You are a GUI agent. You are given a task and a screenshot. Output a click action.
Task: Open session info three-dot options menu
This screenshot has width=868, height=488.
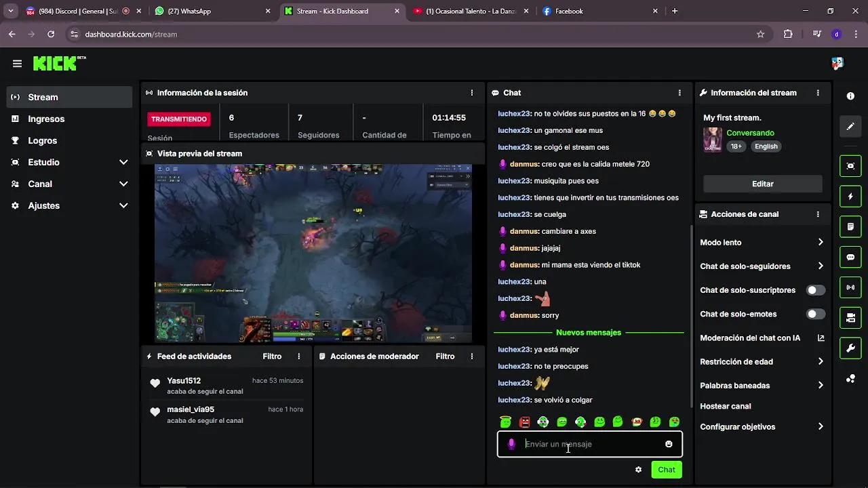point(472,93)
